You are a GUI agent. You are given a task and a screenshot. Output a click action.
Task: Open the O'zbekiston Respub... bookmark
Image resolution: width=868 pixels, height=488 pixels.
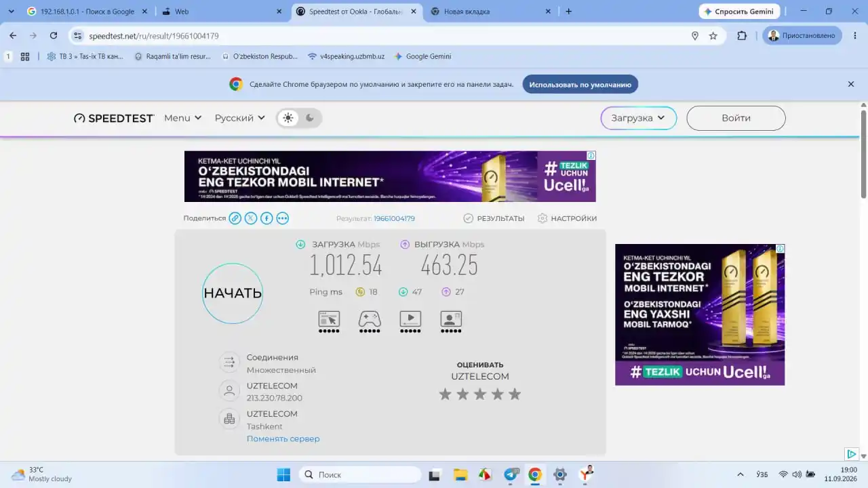tap(260, 56)
